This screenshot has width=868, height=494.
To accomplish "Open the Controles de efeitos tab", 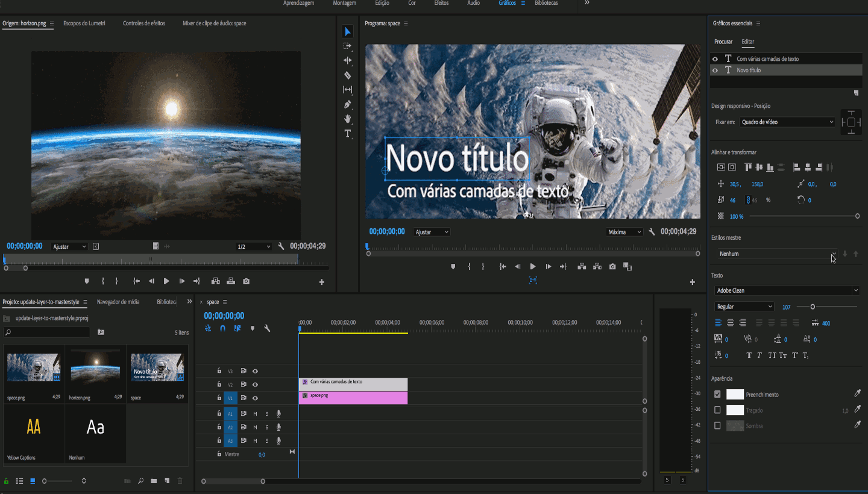I will click(144, 23).
